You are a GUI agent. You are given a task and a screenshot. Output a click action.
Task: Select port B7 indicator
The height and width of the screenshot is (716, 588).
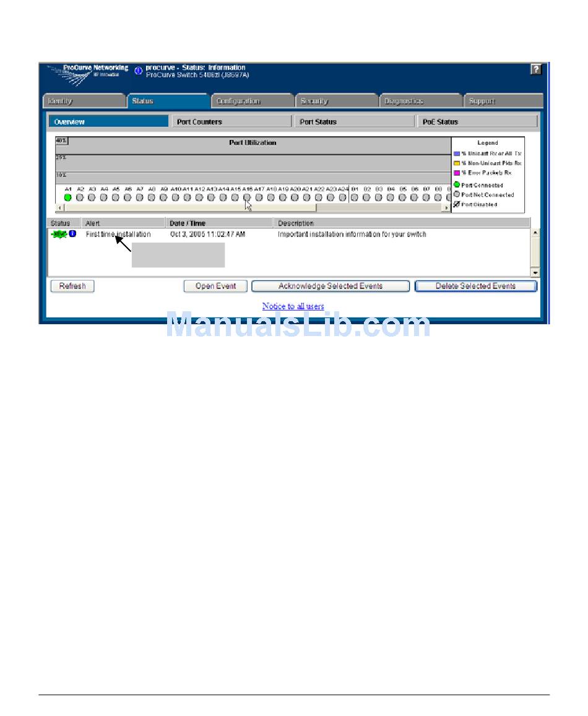point(426,197)
